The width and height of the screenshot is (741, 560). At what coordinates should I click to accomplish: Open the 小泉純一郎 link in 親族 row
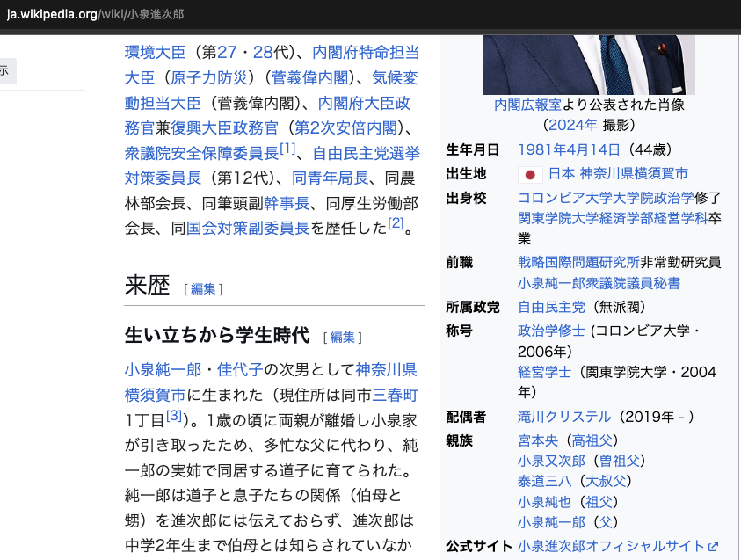pyautogui.click(x=551, y=522)
